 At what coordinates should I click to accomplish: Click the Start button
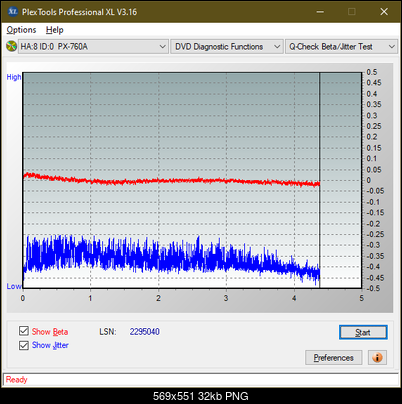coord(363,332)
